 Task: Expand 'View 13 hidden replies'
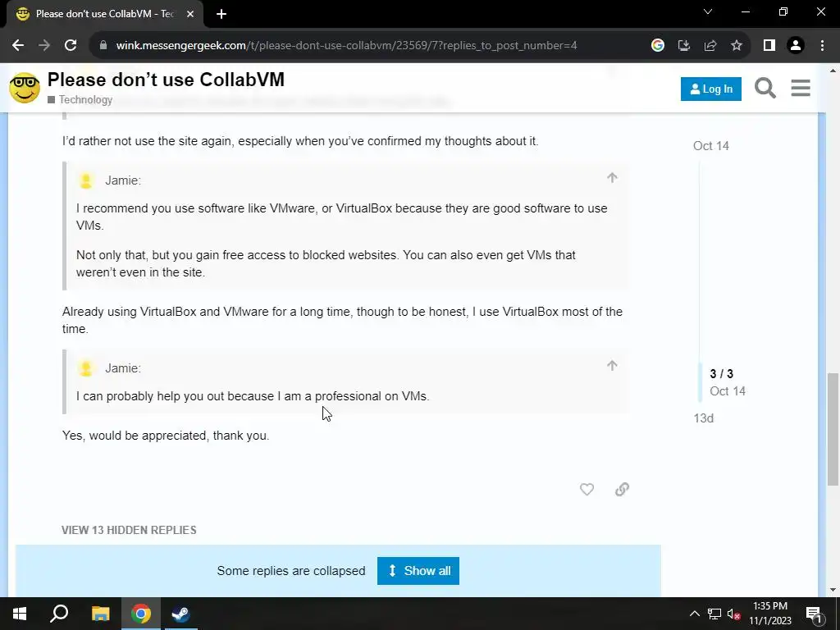pyautogui.click(x=129, y=530)
